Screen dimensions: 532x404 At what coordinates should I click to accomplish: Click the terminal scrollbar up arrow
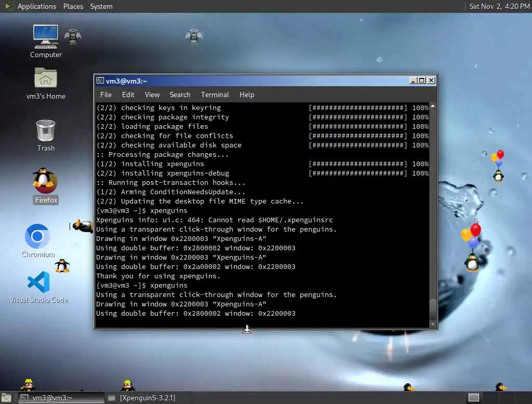[433, 106]
